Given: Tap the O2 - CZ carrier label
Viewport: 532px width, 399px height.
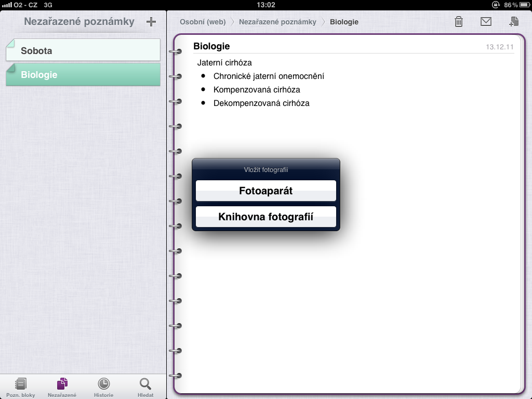Looking at the screenshot, I should point(25,5).
